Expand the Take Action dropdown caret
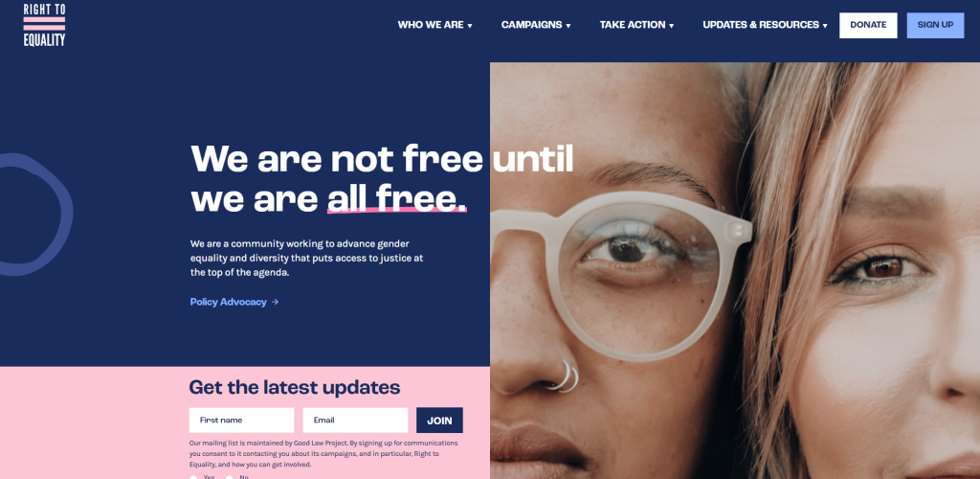980x479 pixels. tap(671, 26)
